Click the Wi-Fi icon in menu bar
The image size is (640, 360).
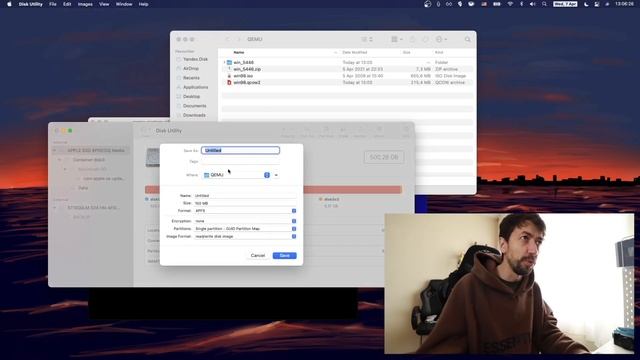[510, 4]
